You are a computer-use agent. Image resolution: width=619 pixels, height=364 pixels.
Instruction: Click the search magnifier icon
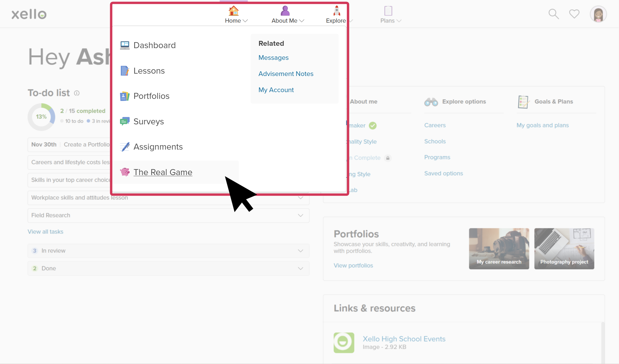tap(553, 14)
